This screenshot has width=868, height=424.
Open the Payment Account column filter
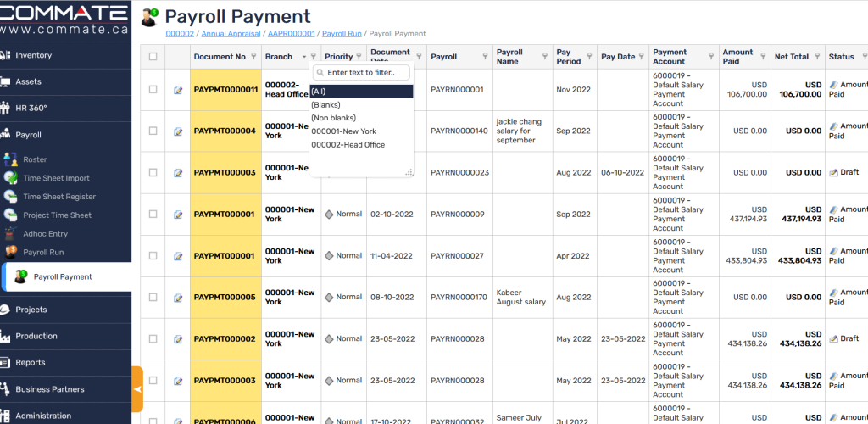(x=711, y=56)
